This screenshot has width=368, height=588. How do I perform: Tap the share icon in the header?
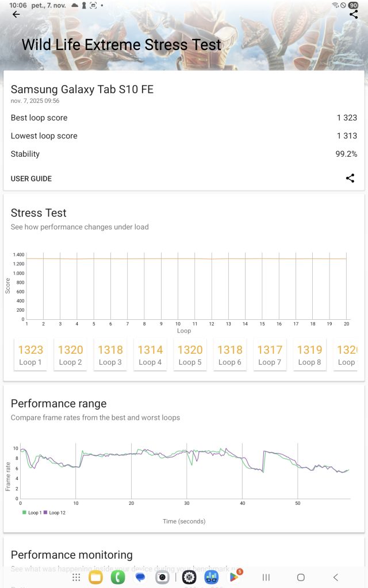click(x=353, y=14)
